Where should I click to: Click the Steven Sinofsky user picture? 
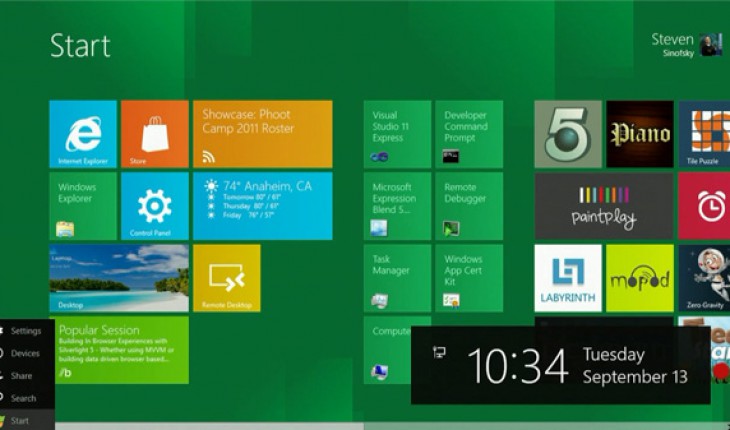pyautogui.click(x=711, y=45)
